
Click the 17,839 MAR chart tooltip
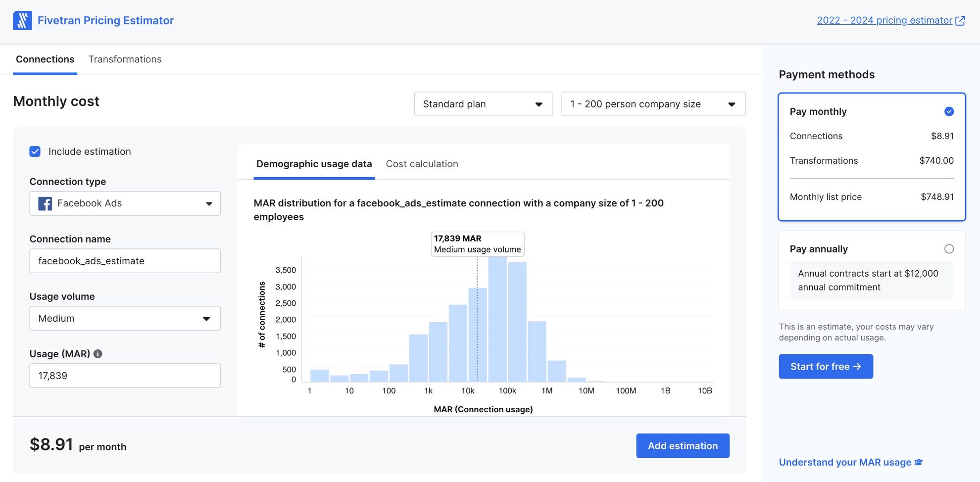(478, 244)
